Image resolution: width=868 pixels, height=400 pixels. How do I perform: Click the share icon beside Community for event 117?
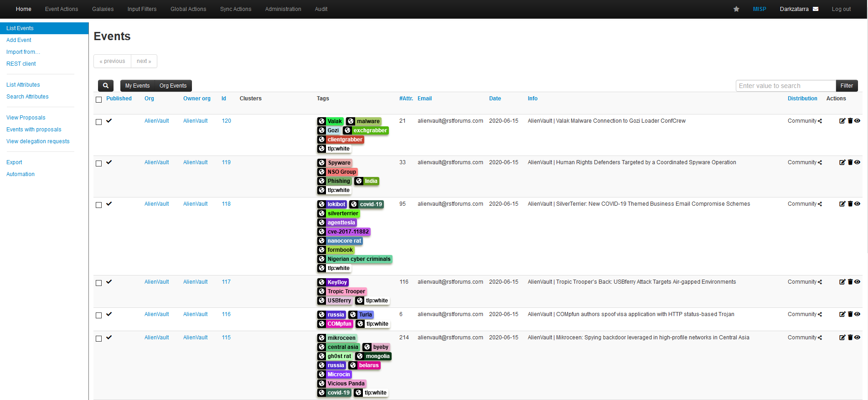point(820,282)
